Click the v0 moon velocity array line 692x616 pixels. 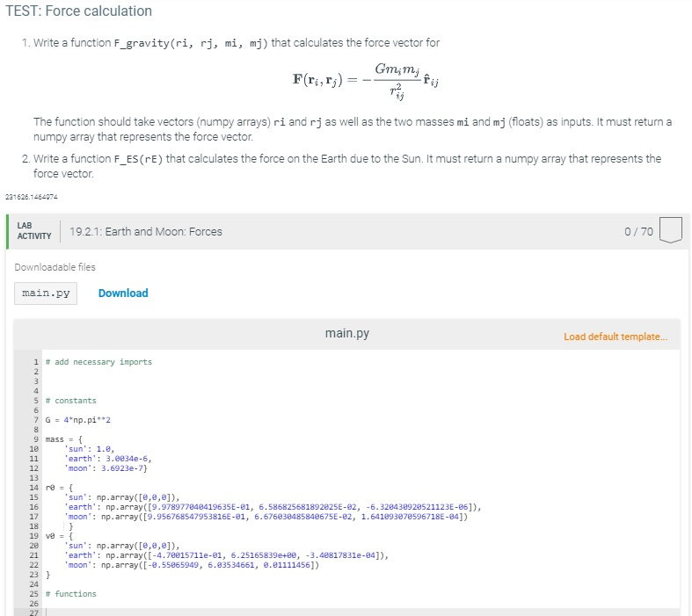click(x=192, y=566)
